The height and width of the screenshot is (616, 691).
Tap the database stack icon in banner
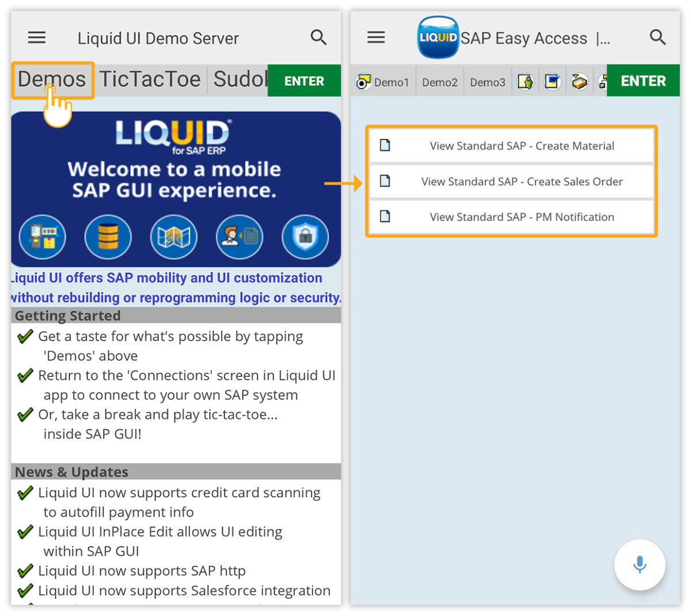click(108, 237)
